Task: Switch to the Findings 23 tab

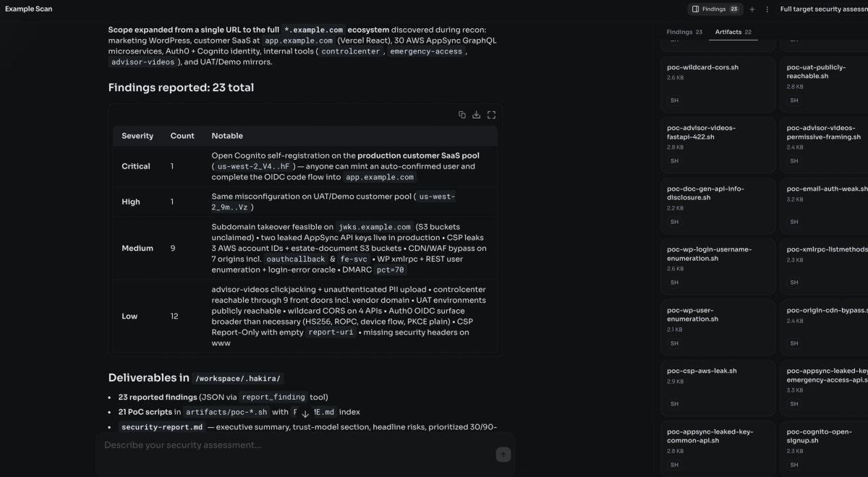Action: [x=684, y=32]
